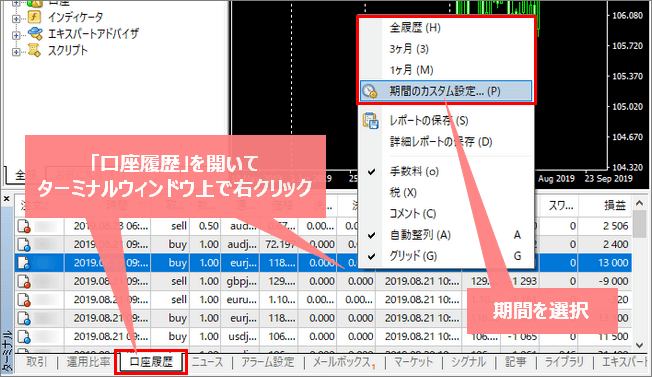
Task: Switch to the マーケット terminal tab
Action: pos(413,362)
